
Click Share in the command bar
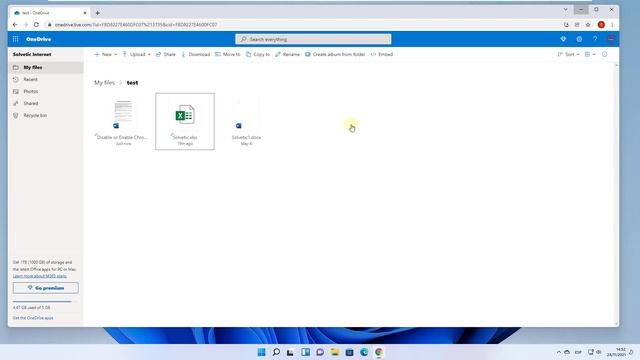166,54
